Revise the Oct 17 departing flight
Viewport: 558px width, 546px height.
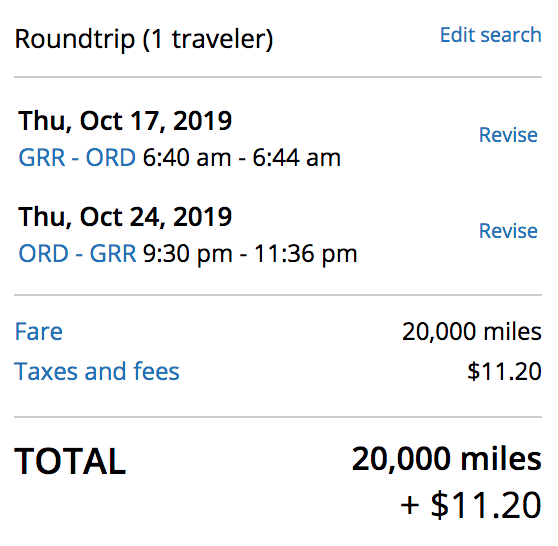pos(508,135)
